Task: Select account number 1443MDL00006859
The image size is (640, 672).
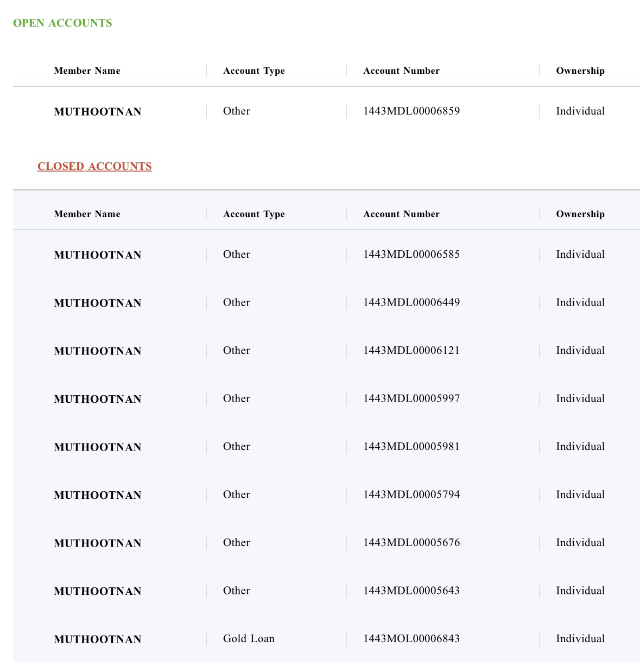Action: pyautogui.click(x=411, y=111)
